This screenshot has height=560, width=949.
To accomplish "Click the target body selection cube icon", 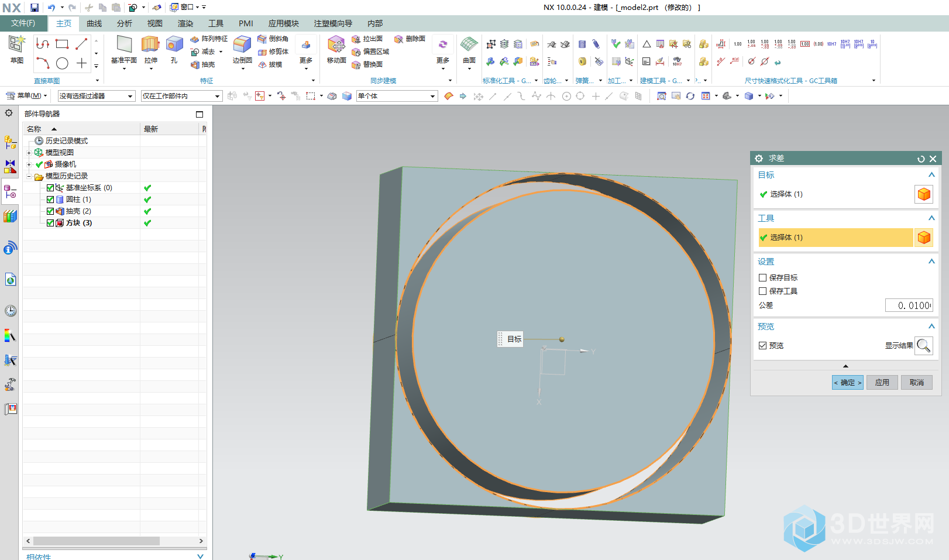I will pyautogui.click(x=924, y=194).
